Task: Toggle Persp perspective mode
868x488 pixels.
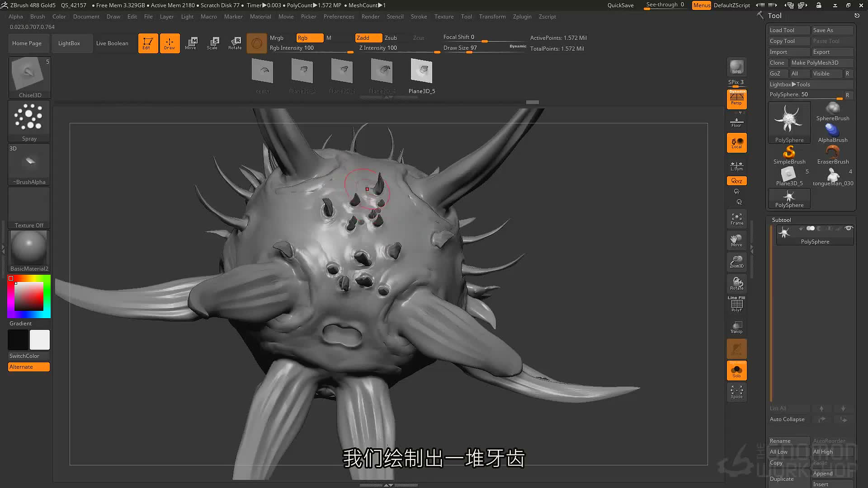Action: (x=736, y=99)
